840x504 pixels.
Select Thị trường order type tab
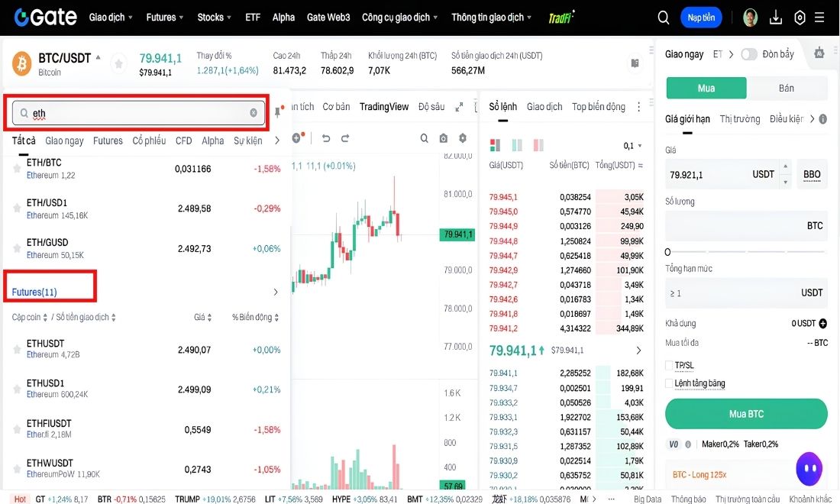pos(740,119)
